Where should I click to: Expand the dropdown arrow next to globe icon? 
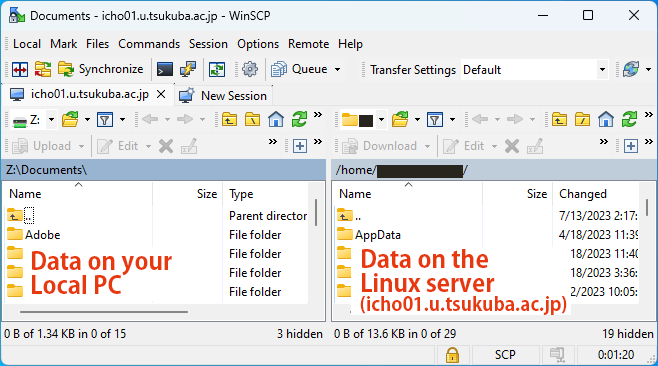[648, 70]
